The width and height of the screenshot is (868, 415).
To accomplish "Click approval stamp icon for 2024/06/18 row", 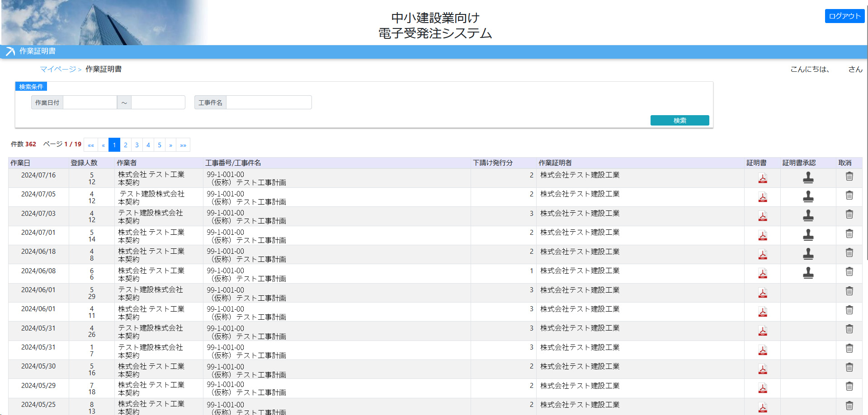I will [x=808, y=254].
